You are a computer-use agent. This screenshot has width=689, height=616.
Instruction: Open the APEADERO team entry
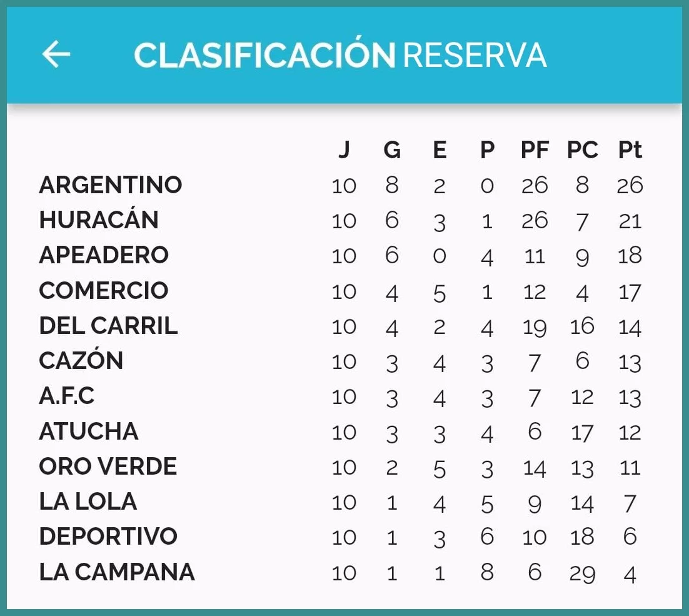click(x=104, y=255)
